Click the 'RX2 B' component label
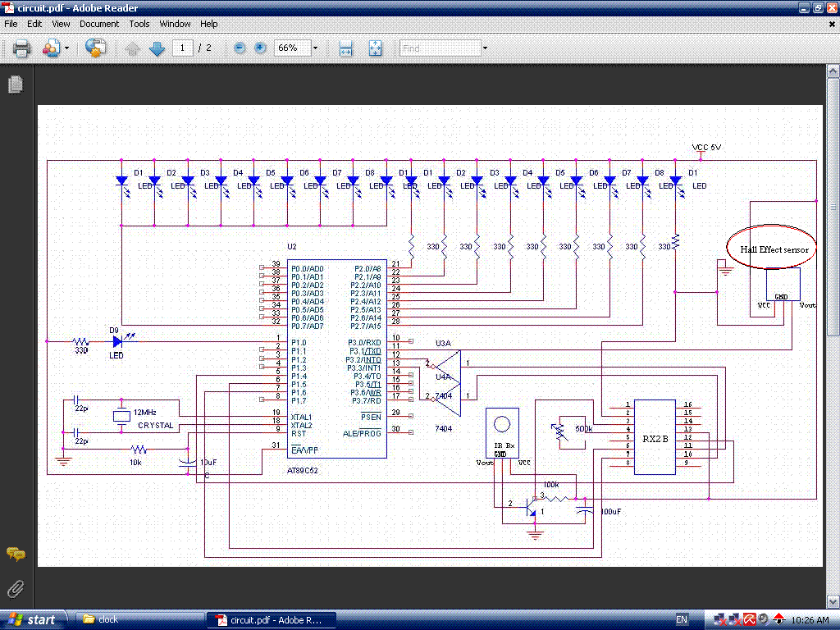The image size is (840, 630). pyautogui.click(x=655, y=439)
